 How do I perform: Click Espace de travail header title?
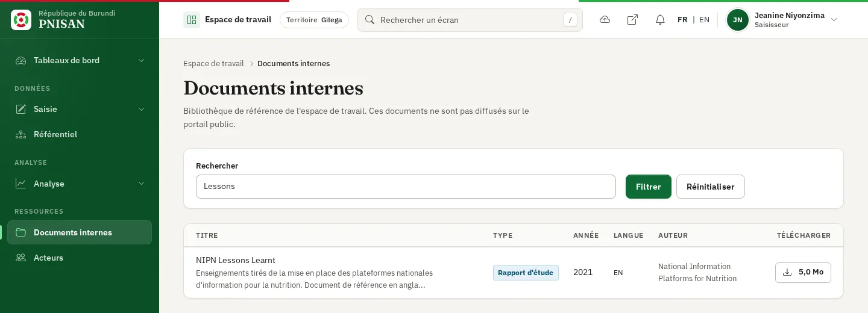click(238, 20)
